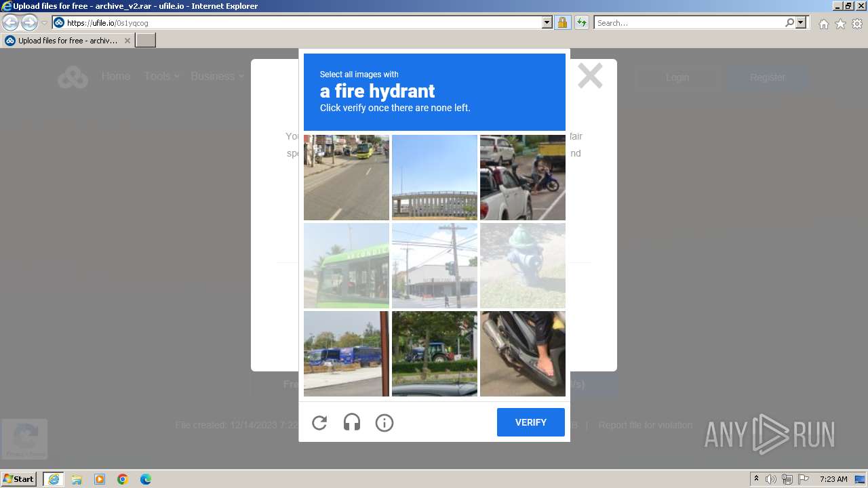Refresh the page using the refresh icon

coord(582,23)
